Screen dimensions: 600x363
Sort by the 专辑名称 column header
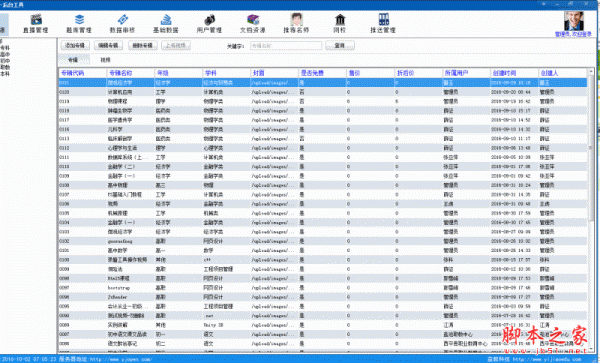[130, 73]
